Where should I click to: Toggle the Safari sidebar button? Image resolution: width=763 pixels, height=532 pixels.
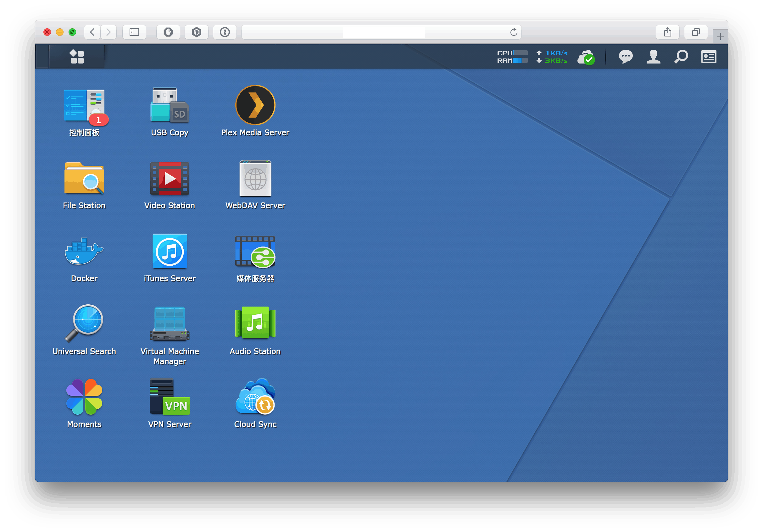point(134,32)
